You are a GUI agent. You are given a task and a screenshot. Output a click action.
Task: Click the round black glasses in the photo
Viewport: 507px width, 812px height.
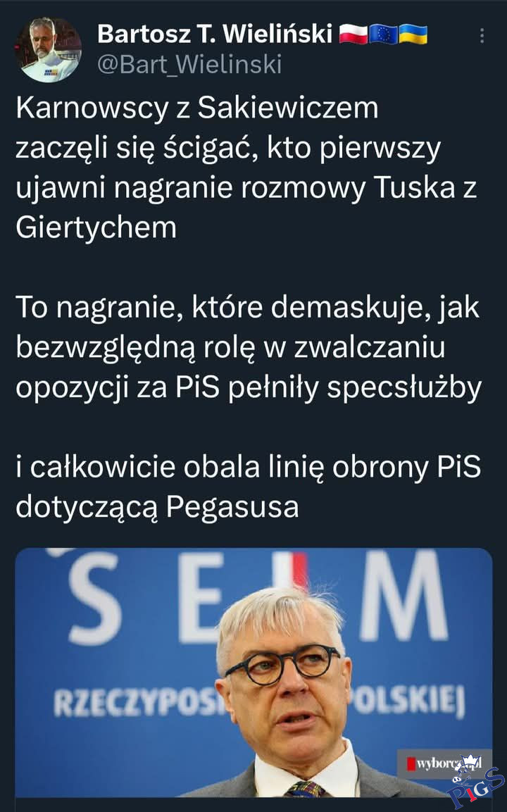pos(283,663)
